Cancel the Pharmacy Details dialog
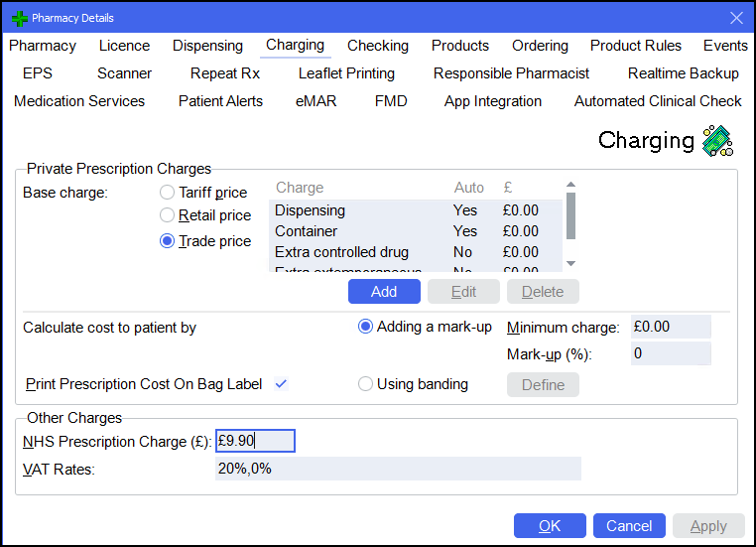 [x=629, y=526]
